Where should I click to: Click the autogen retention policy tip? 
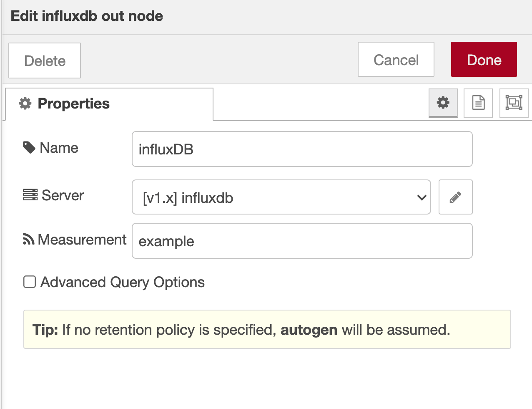(267, 329)
